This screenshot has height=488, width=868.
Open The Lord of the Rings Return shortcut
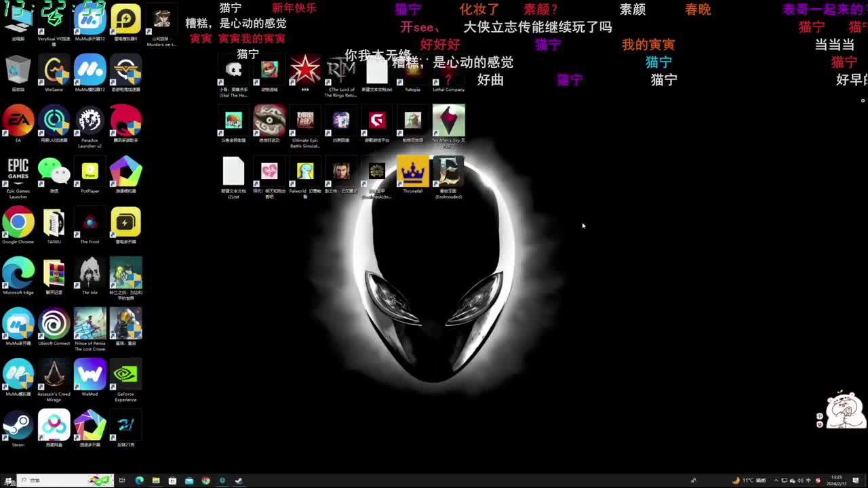tap(341, 77)
